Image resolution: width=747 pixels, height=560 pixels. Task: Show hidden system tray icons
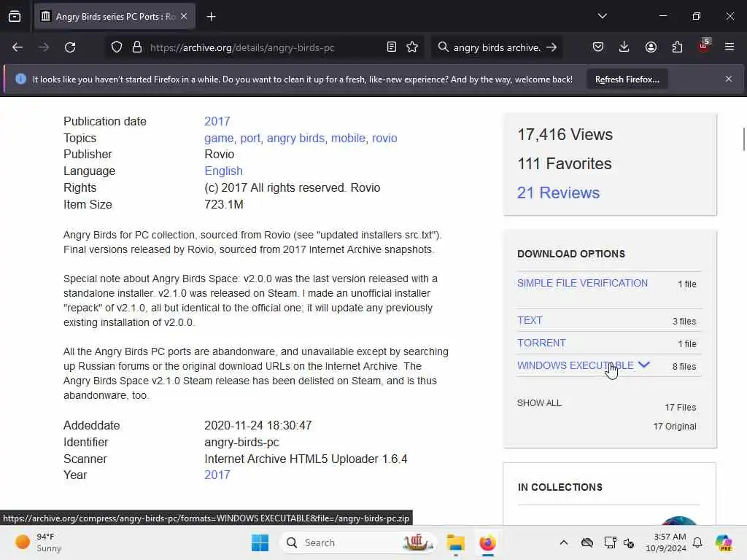click(564, 542)
